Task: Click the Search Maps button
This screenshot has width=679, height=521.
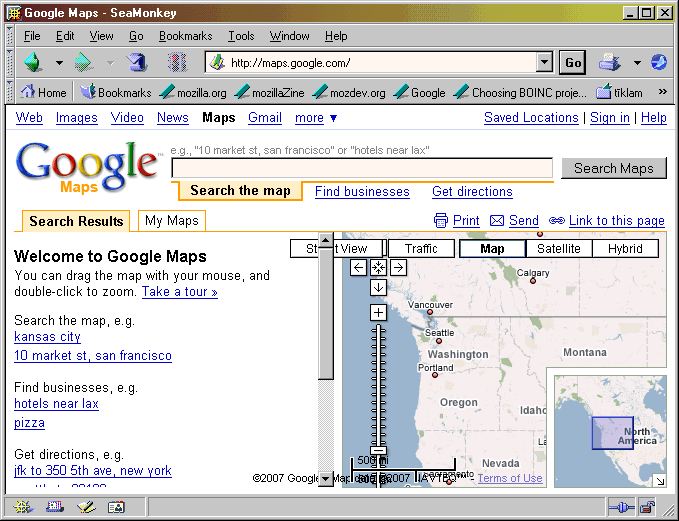Action: pyautogui.click(x=614, y=168)
